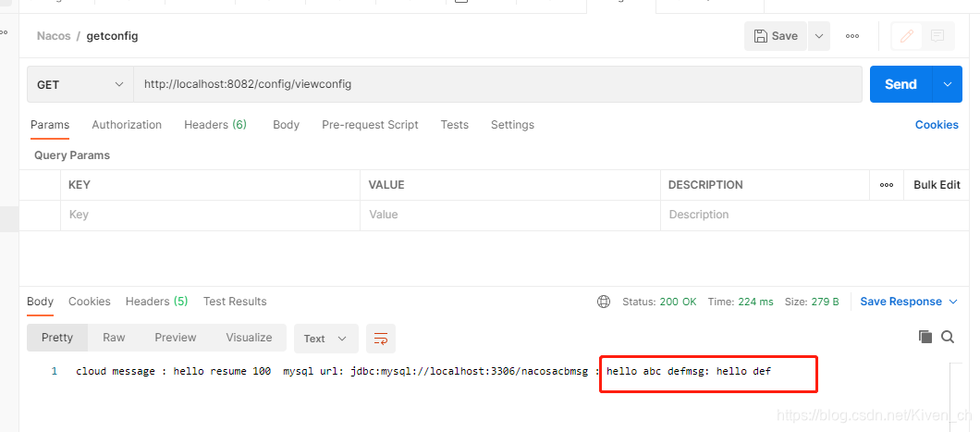The image size is (980, 432).
Task: Open the request Body tab
Action: [x=287, y=124]
